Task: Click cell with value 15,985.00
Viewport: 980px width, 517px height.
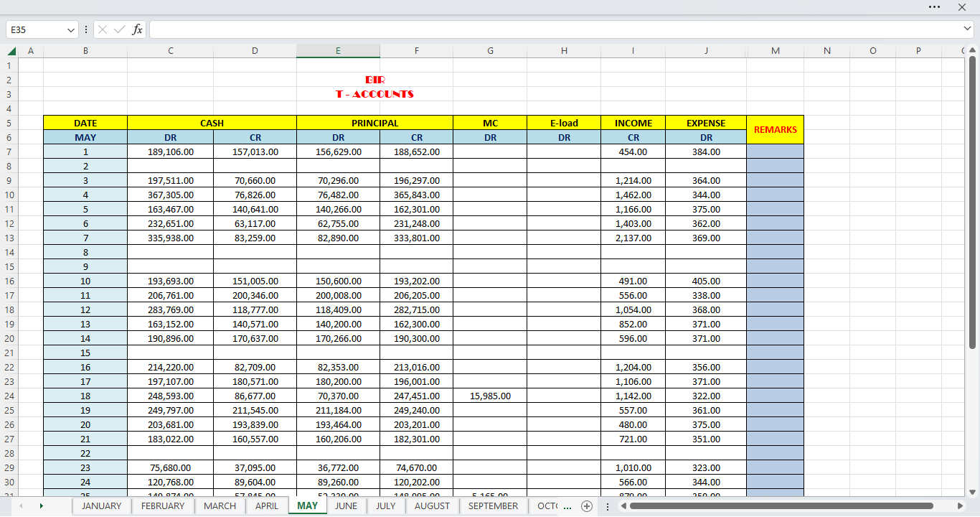Action: tap(490, 396)
